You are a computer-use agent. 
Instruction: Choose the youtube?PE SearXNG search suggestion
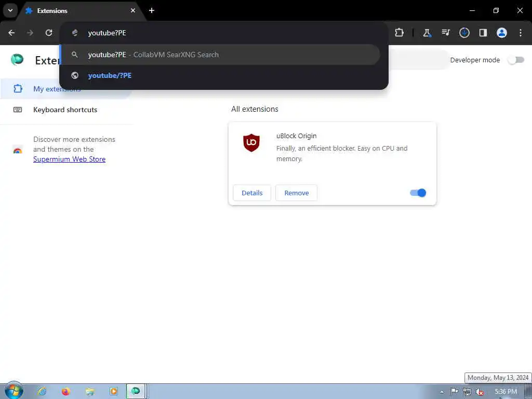pos(220,55)
